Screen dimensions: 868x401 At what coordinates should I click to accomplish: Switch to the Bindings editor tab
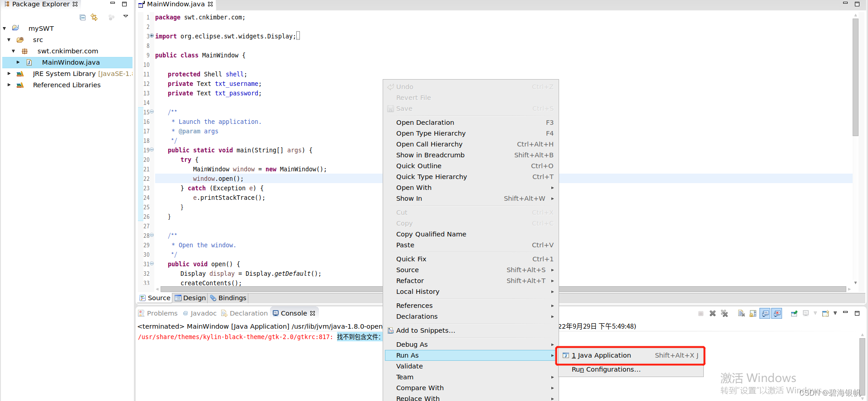(228, 298)
